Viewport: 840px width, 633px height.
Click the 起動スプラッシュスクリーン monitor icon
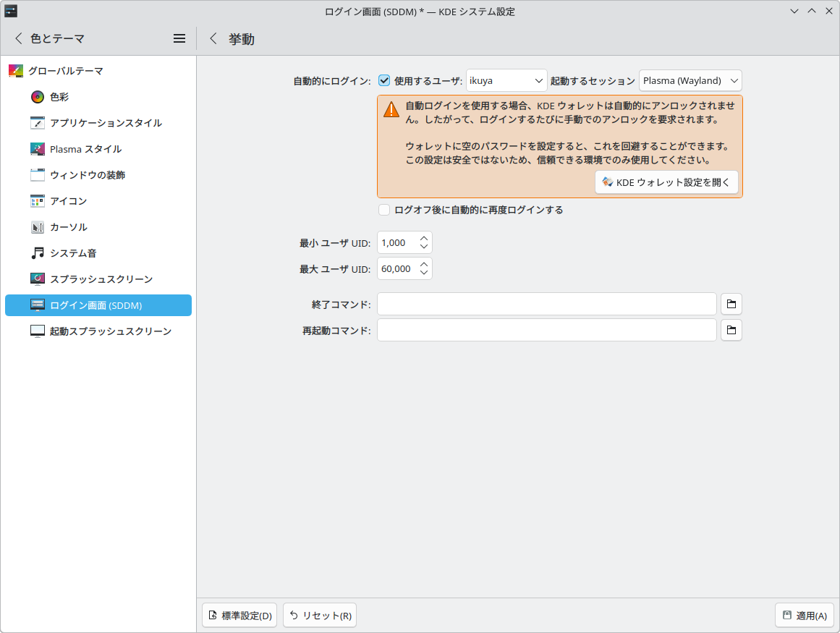(x=38, y=331)
